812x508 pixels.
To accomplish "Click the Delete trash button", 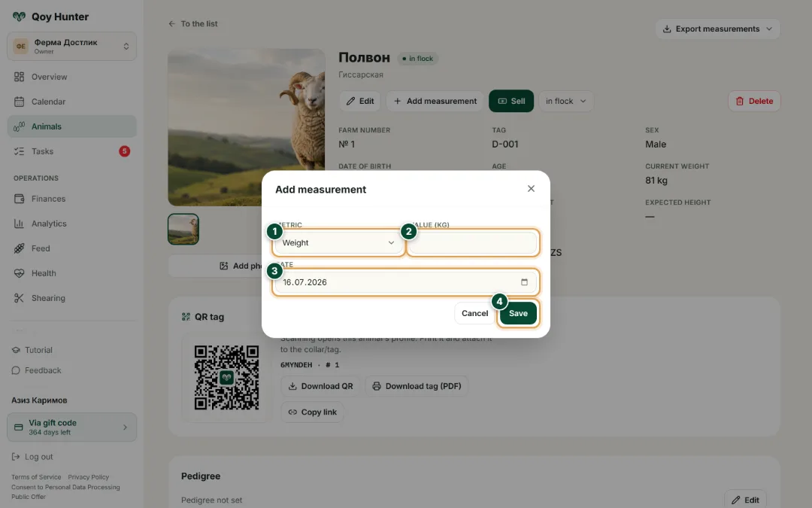I will click(x=754, y=101).
